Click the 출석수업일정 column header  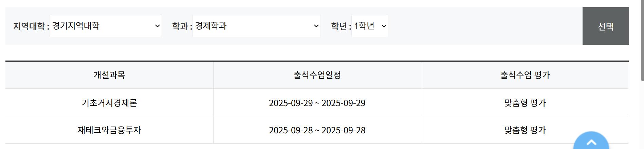[317, 75]
